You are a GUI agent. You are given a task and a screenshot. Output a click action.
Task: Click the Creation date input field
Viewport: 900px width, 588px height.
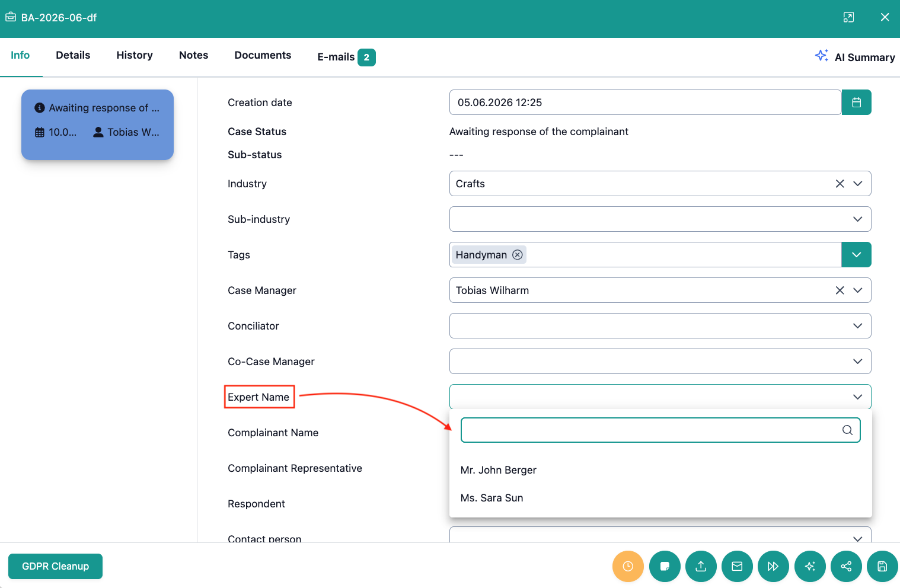645,103
